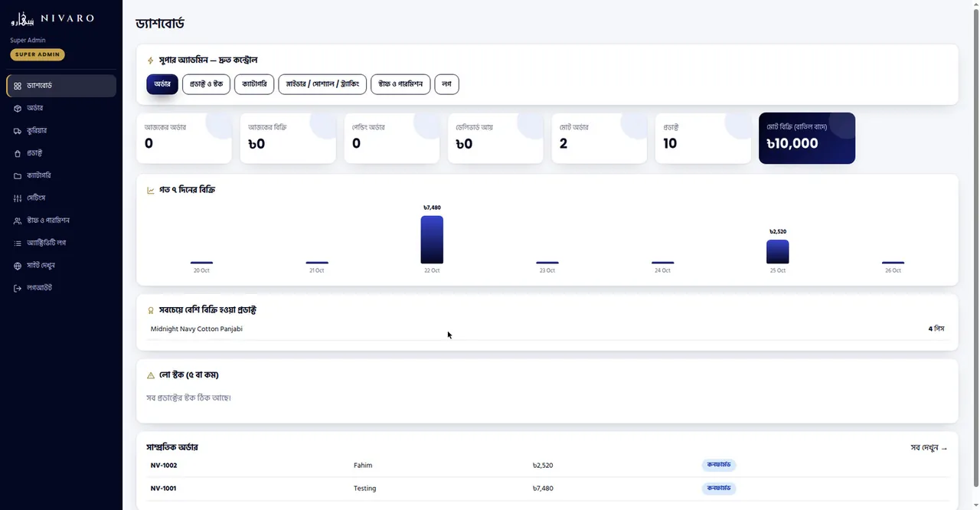Screen dimensions: 980x510
Task: Open order NV-1001
Action: 164,489
